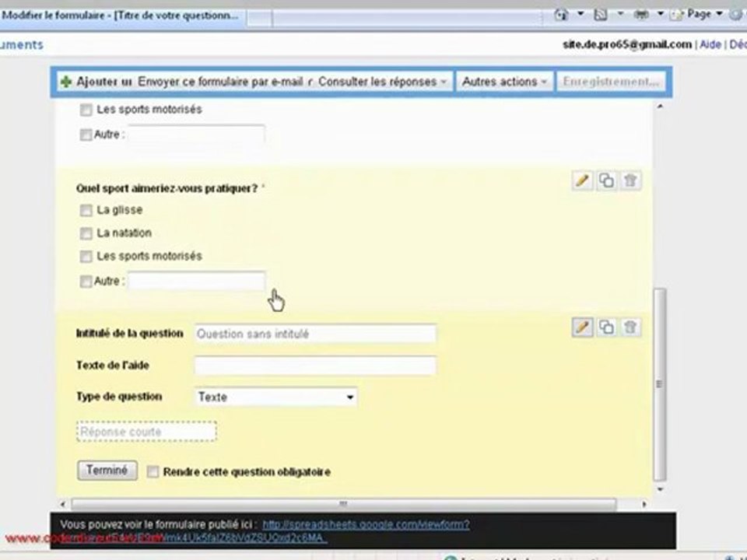
Task: Click 'Autre' text field in second question
Action: [196, 281]
